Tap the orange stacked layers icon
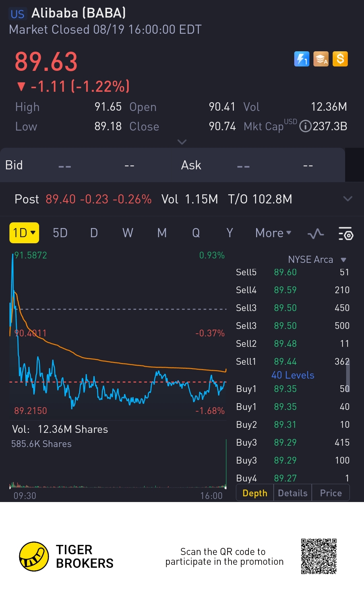The height and width of the screenshot is (611, 364). click(321, 59)
